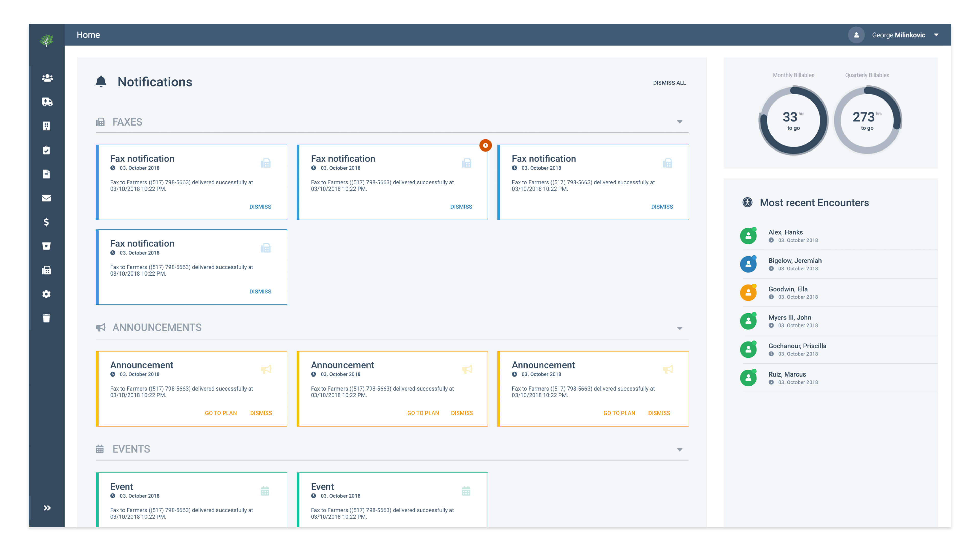The height and width of the screenshot is (551, 980).
Task: Dismiss the first announcement card
Action: point(261,413)
